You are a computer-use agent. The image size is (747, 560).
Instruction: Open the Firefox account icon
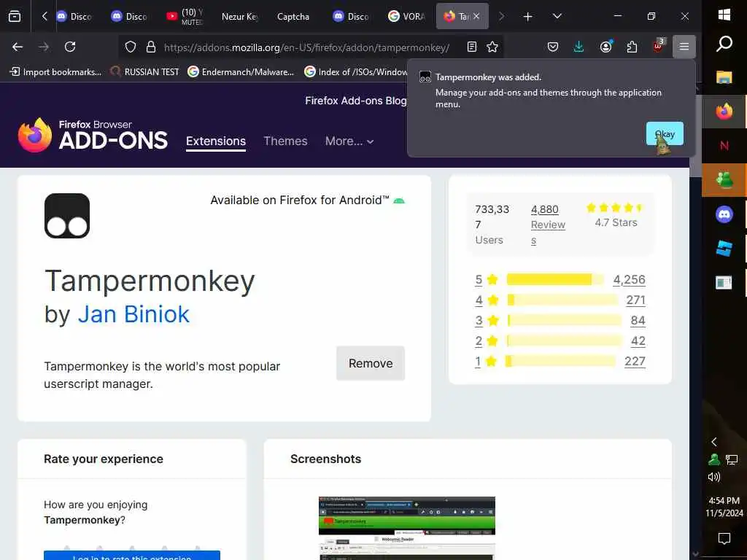pos(605,47)
